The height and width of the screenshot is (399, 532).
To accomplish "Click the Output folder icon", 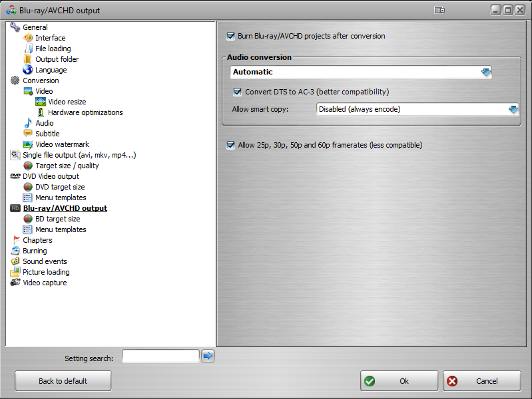I will (x=28, y=59).
